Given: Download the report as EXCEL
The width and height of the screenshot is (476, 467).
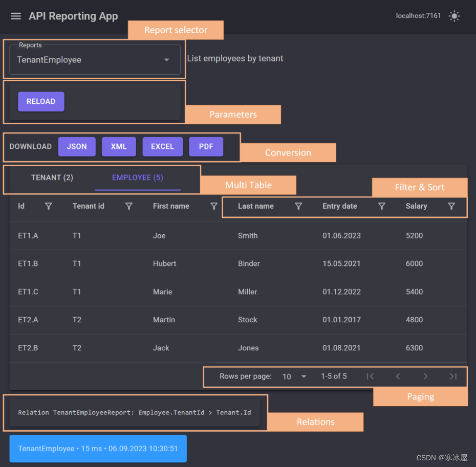Looking at the screenshot, I should point(162,146).
